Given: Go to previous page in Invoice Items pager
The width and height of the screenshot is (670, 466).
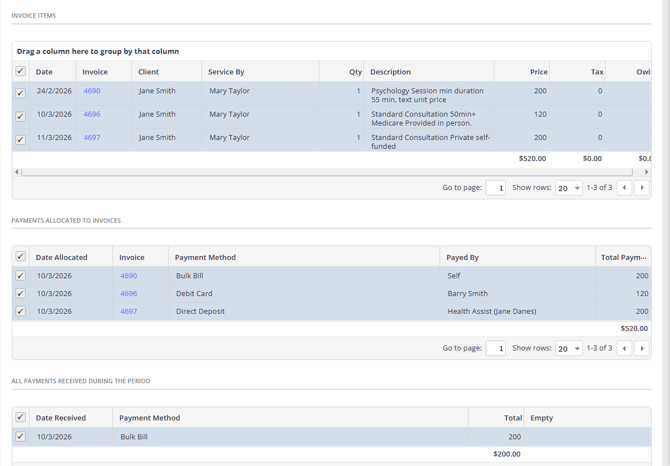Looking at the screenshot, I should pyautogui.click(x=625, y=188).
